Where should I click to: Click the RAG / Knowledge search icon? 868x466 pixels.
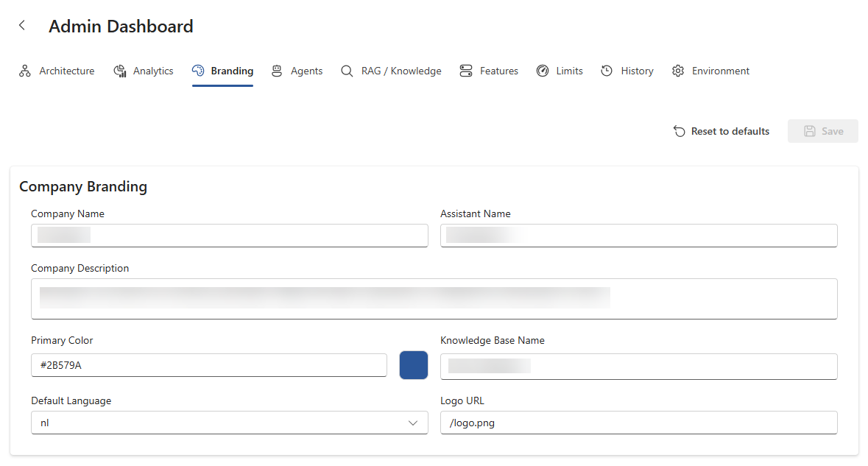(347, 70)
